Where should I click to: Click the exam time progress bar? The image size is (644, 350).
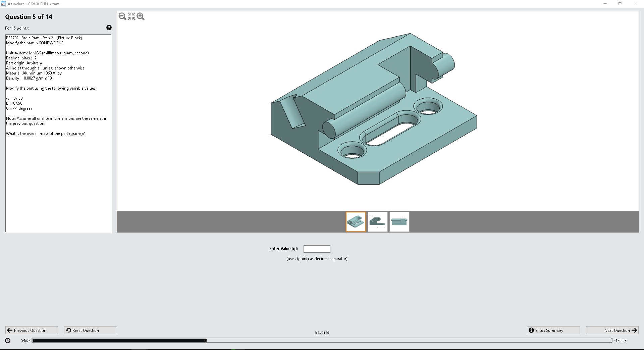pos(322,340)
